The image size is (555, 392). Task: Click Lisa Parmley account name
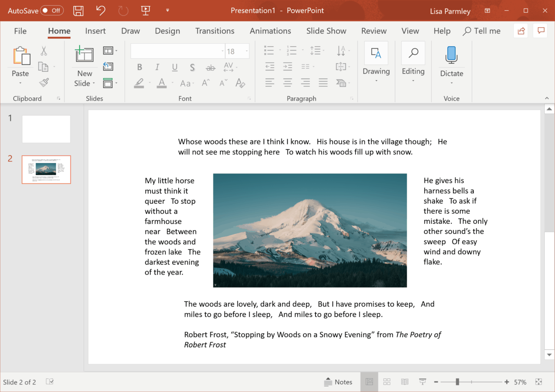[450, 11]
